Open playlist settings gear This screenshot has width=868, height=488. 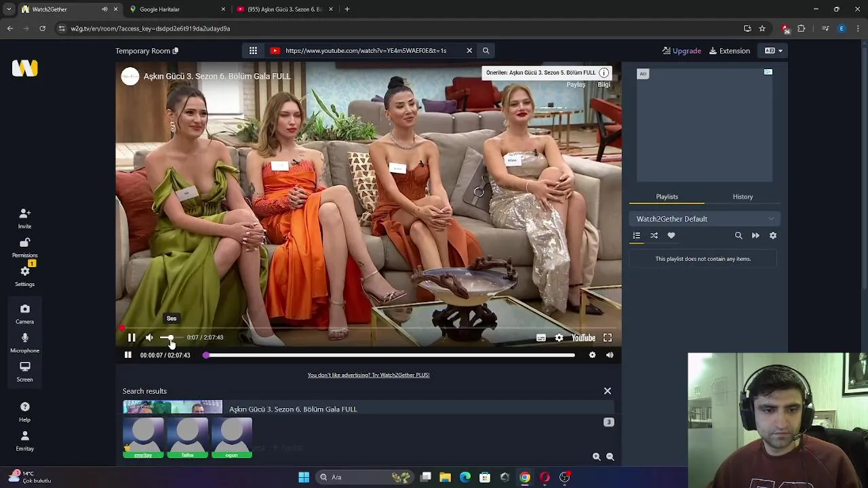coord(772,235)
